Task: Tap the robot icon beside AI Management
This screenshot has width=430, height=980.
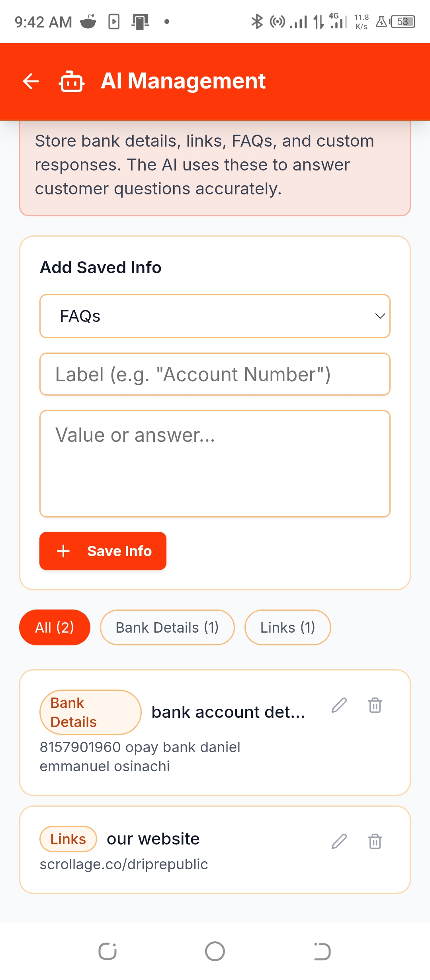Action: coord(72,81)
